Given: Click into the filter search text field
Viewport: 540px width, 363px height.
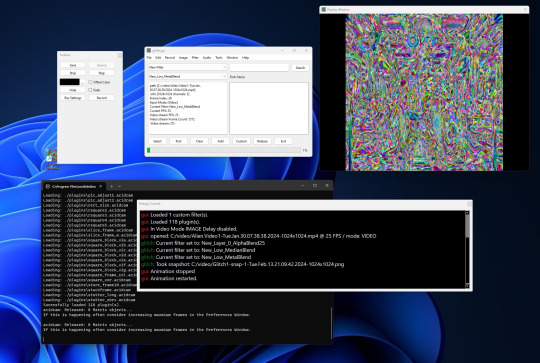Looking at the screenshot, I should (x=259, y=68).
